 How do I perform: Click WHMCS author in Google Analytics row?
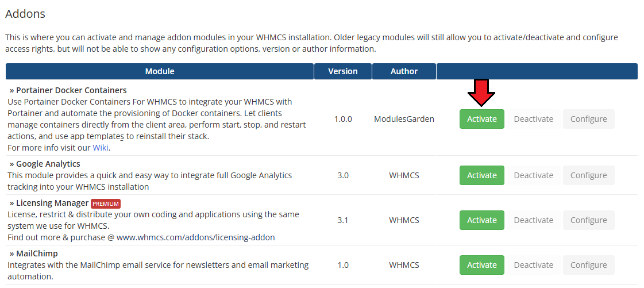[x=404, y=175]
